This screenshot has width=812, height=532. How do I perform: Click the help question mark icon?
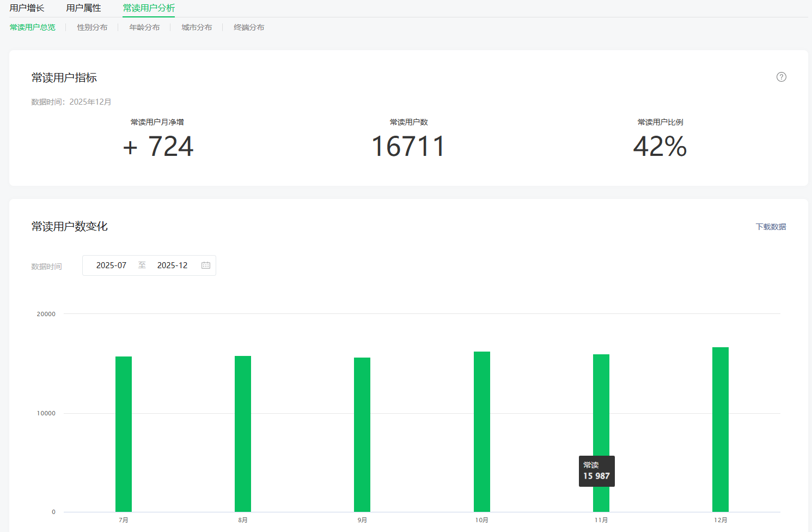[x=781, y=77]
